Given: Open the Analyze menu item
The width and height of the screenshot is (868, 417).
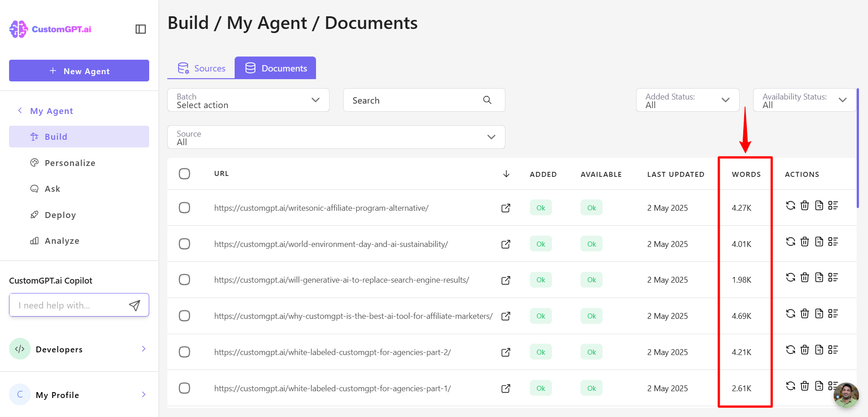Looking at the screenshot, I should pyautogui.click(x=79, y=241).
